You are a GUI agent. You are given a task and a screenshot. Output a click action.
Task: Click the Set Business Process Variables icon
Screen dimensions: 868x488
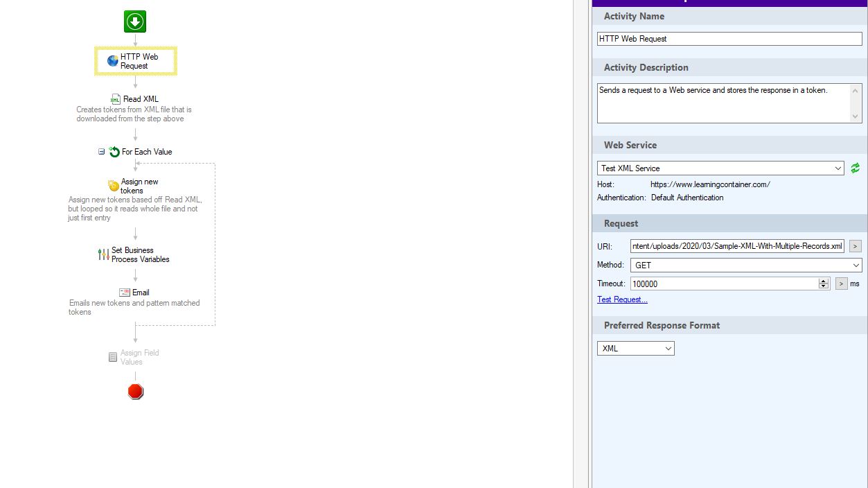click(x=103, y=254)
